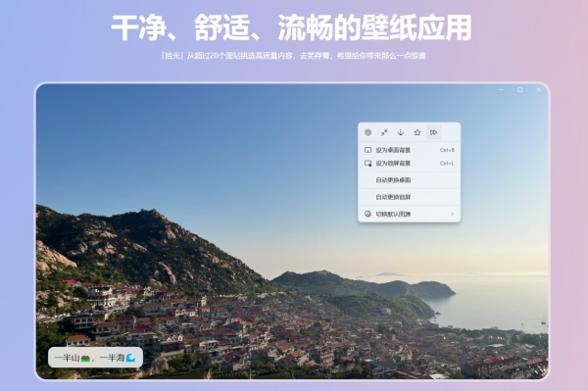Image resolution: width=588 pixels, height=391 pixels.
Task: Click the subtitle text mentioning 20个图站
Action: click(294, 56)
